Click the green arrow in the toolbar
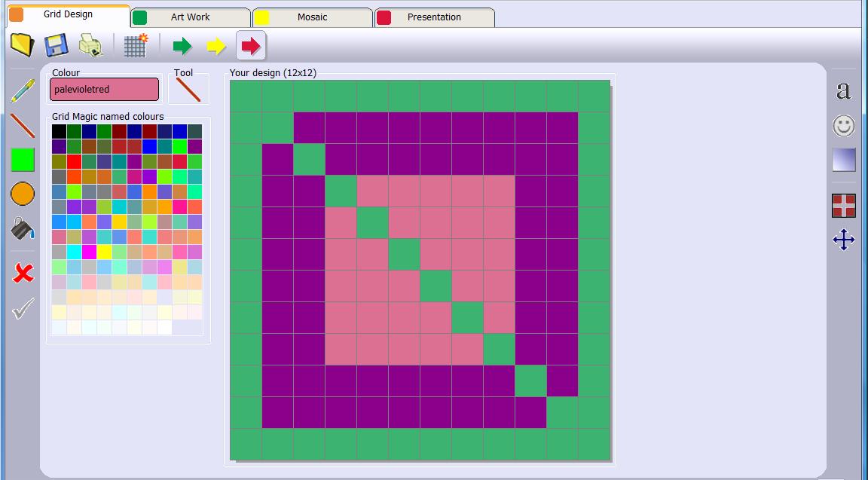This screenshot has width=868, height=480. [181, 45]
